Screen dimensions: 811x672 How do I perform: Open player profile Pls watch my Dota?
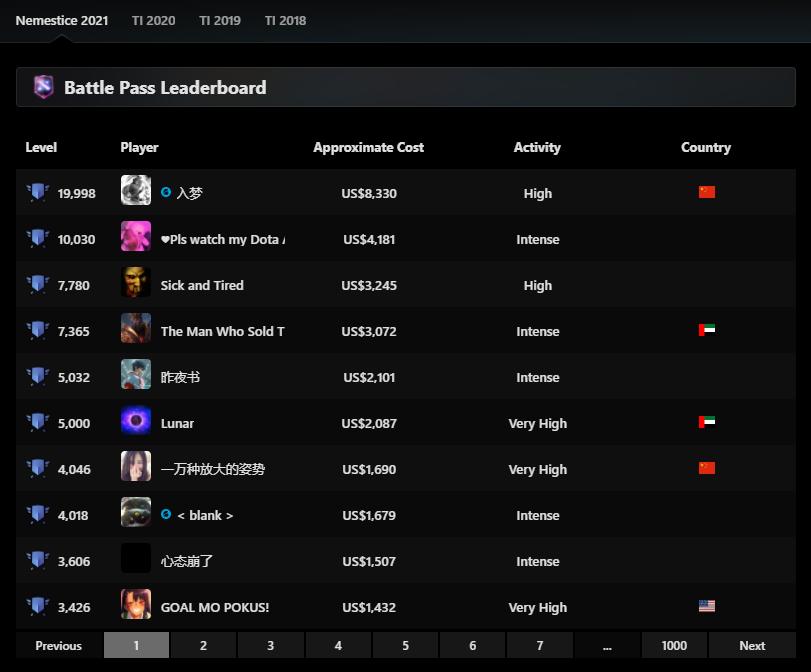pyautogui.click(x=223, y=240)
